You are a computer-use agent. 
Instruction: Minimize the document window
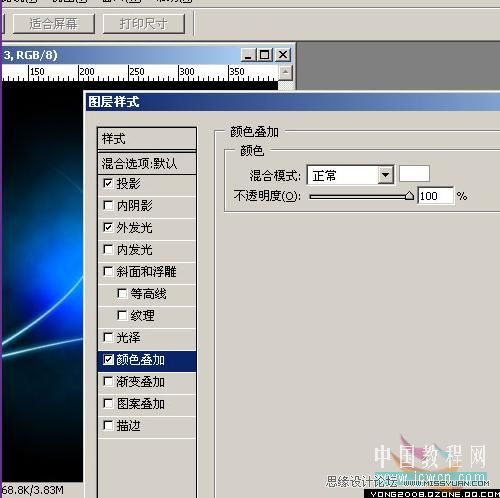pos(248,55)
